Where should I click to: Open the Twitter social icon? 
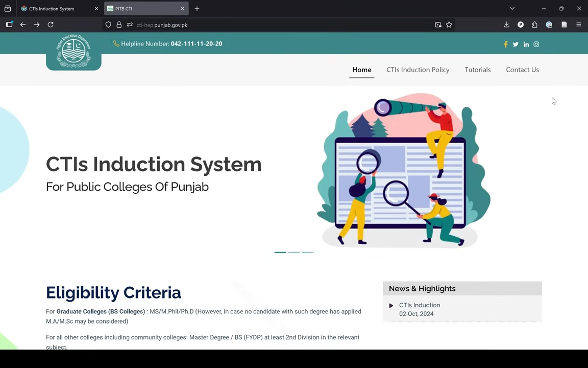point(516,44)
